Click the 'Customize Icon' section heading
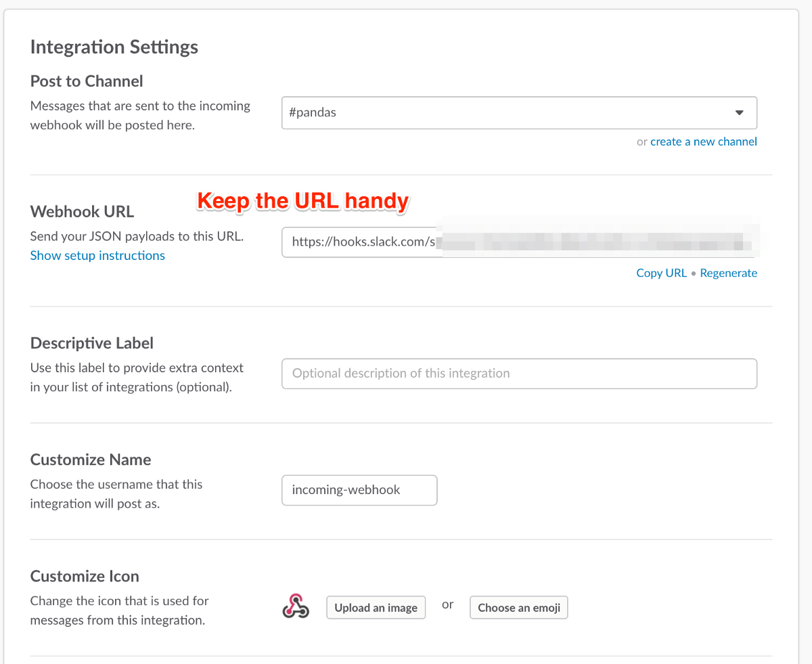Screen dimensions: 812x664 click(85, 576)
